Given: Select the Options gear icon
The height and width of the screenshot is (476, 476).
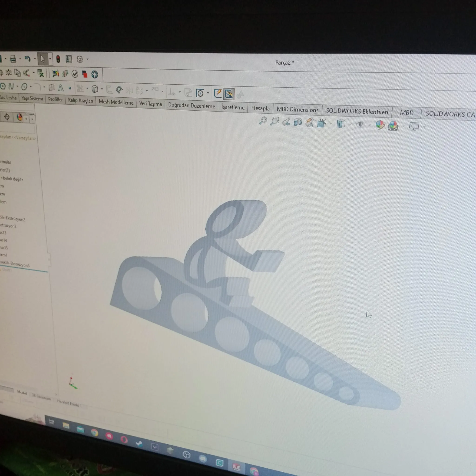Looking at the screenshot, I should click(x=80, y=59).
